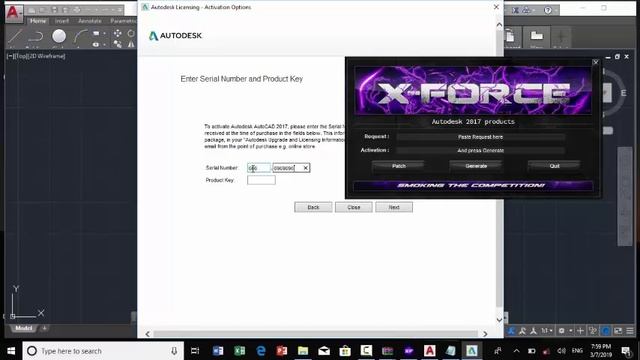640x360 pixels.
Task: Switch to the Home ribbon tab
Action: tap(38, 21)
